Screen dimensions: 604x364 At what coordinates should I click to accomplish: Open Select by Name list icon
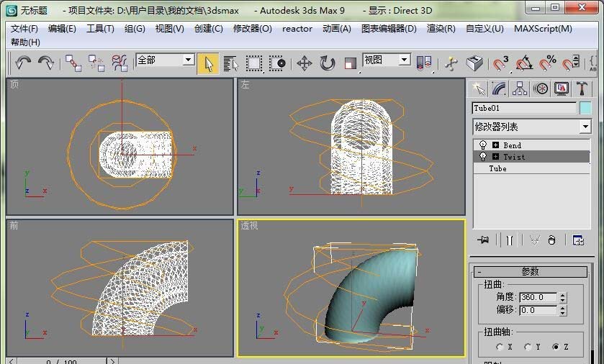tap(231, 63)
